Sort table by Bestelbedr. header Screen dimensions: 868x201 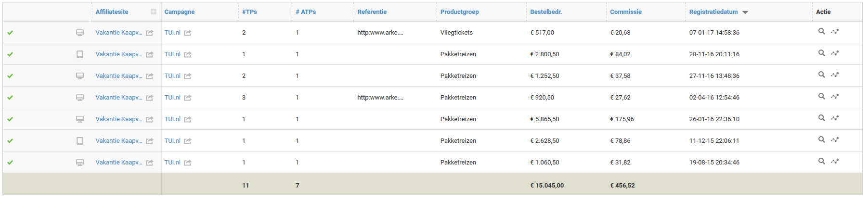point(546,12)
